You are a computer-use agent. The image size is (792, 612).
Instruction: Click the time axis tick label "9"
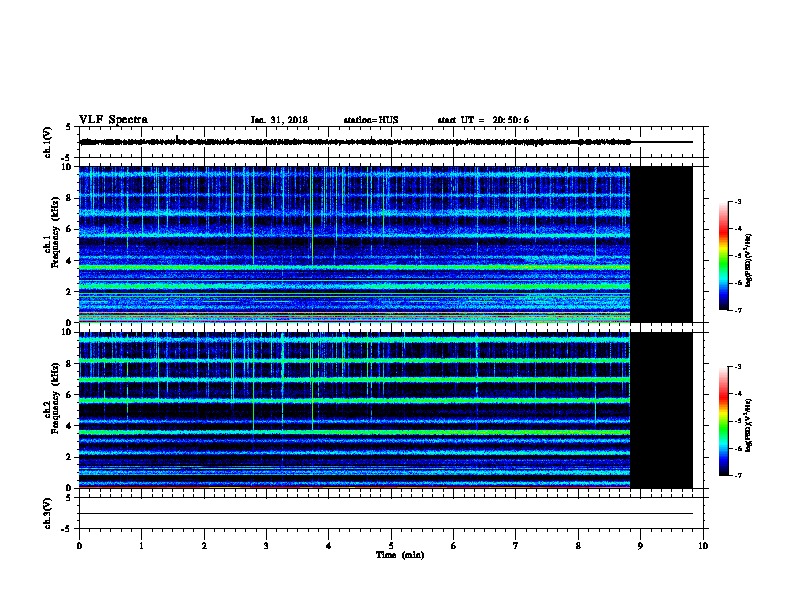640,546
